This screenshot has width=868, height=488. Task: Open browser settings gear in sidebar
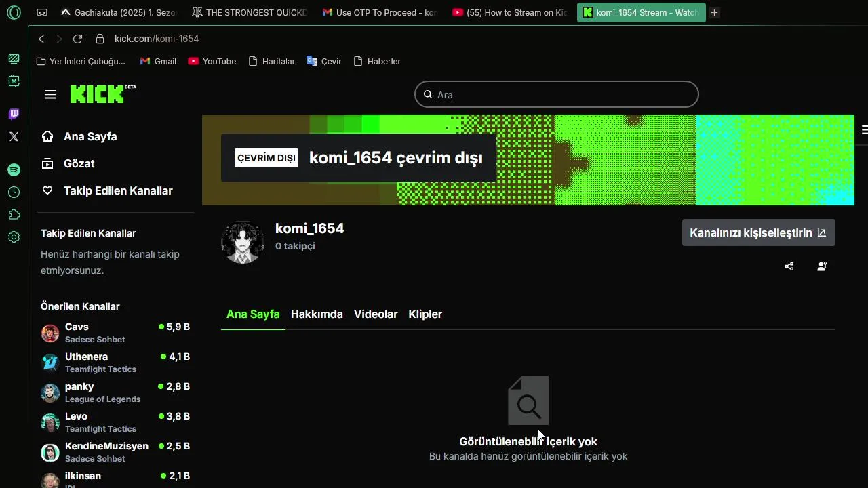(x=14, y=237)
